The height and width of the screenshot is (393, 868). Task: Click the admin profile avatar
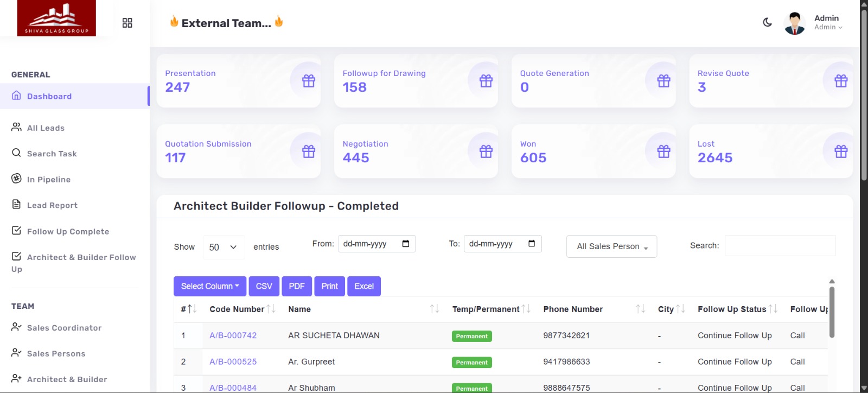(x=795, y=23)
